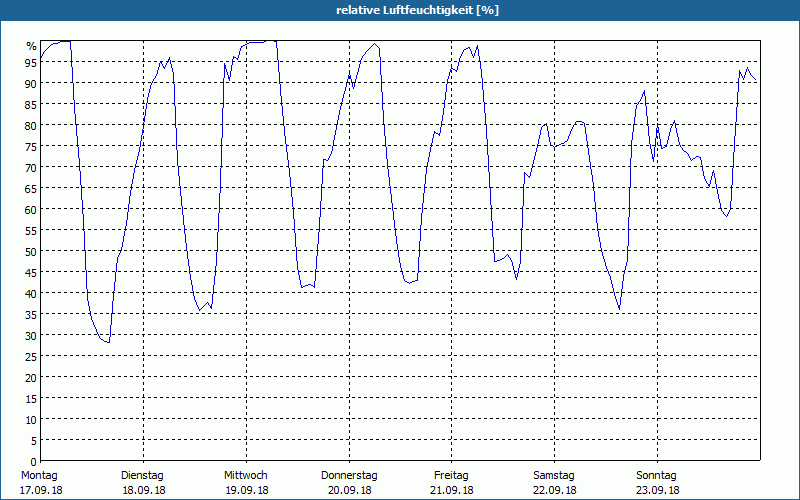
Task: Click the 'Samstag' day label
Action: tap(554, 476)
